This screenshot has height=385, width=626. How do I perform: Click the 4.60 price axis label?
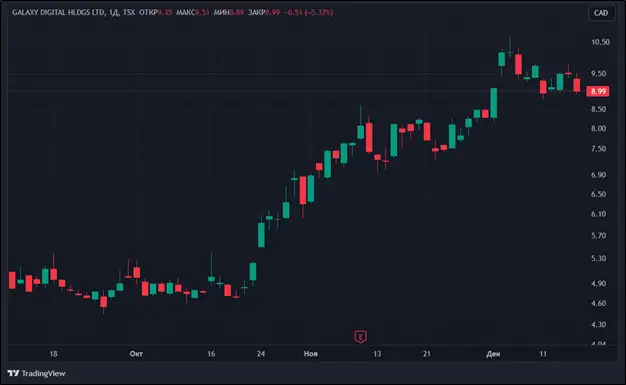598,304
